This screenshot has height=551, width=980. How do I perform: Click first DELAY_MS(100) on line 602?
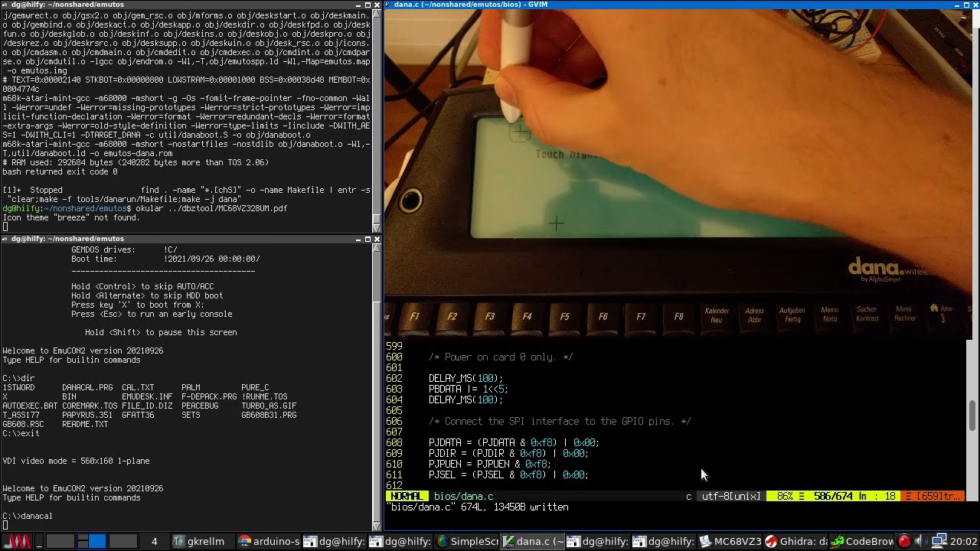(x=465, y=378)
